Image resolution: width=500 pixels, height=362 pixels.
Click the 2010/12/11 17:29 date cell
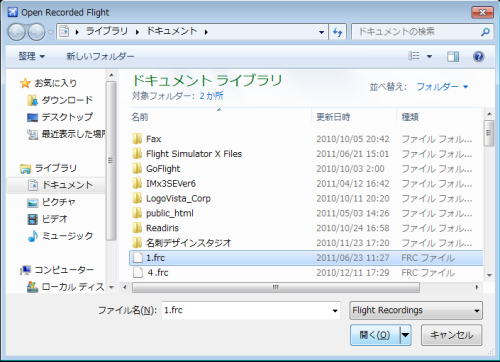353,273
